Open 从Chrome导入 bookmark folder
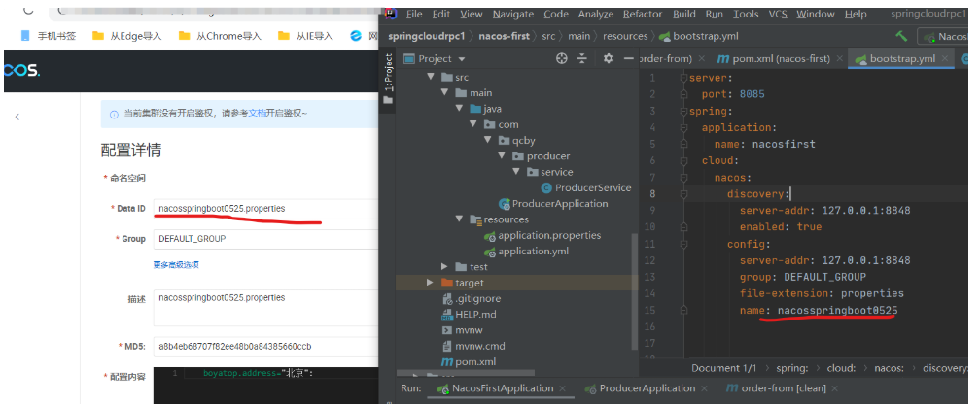Viewport: 980px width, 404px height. coord(220,36)
